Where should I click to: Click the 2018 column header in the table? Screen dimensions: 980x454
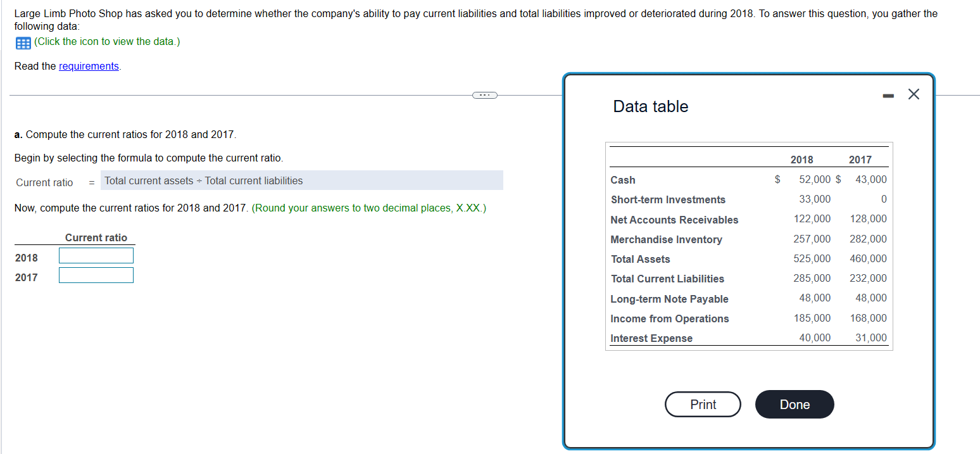802,160
